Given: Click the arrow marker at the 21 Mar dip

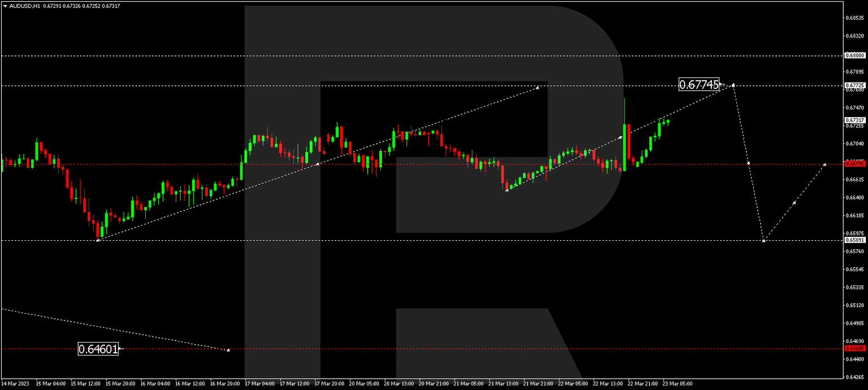Looking at the screenshot, I should (x=506, y=191).
